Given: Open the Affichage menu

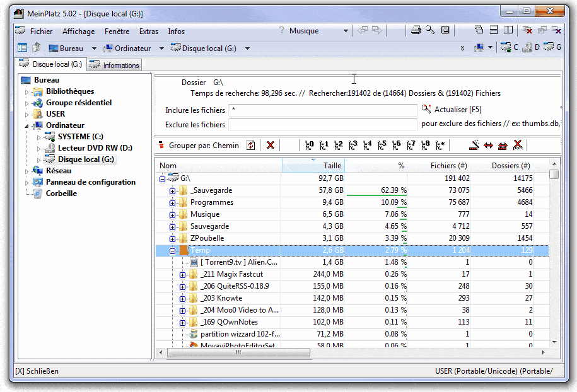Looking at the screenshot, I should click(x=78, y=32).
